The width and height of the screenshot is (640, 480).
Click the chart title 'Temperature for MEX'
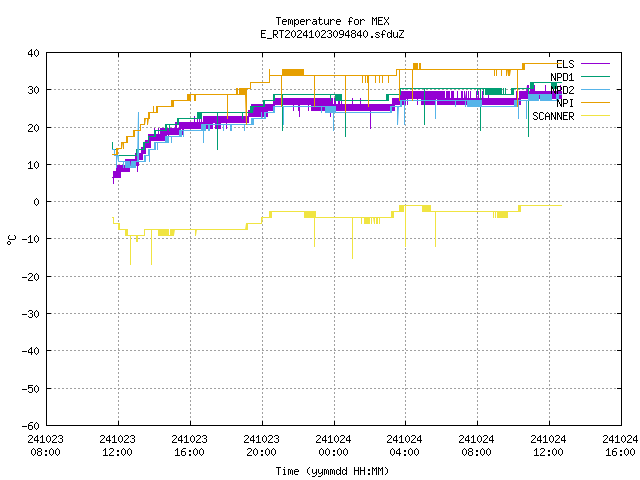pos(332,21)
